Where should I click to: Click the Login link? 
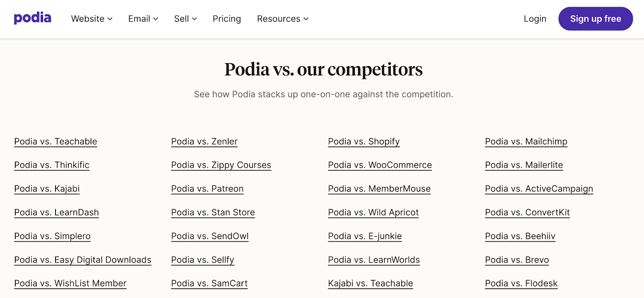pyautogui.click(x=535, y=18)
